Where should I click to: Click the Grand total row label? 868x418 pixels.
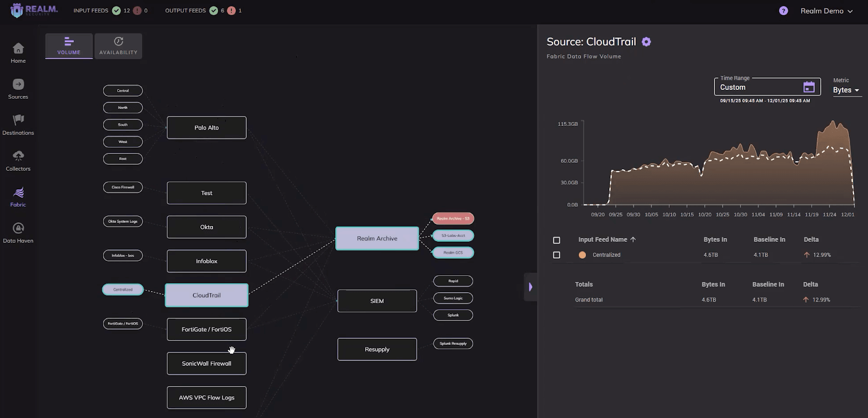[x=589, y=300]
